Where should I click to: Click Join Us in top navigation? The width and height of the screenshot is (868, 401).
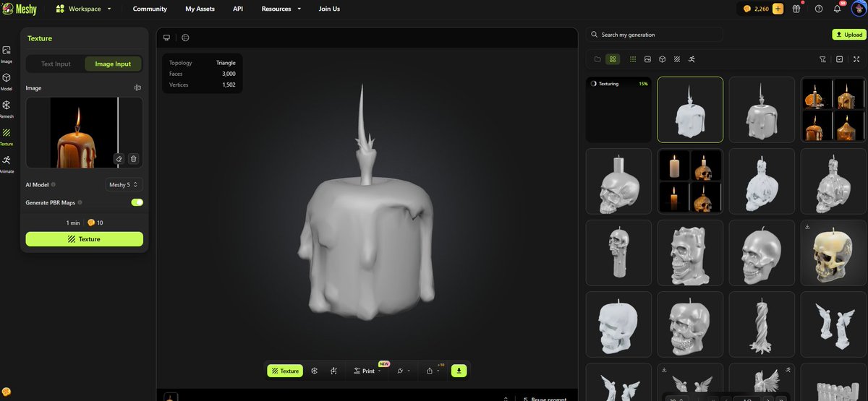[329, 9]
